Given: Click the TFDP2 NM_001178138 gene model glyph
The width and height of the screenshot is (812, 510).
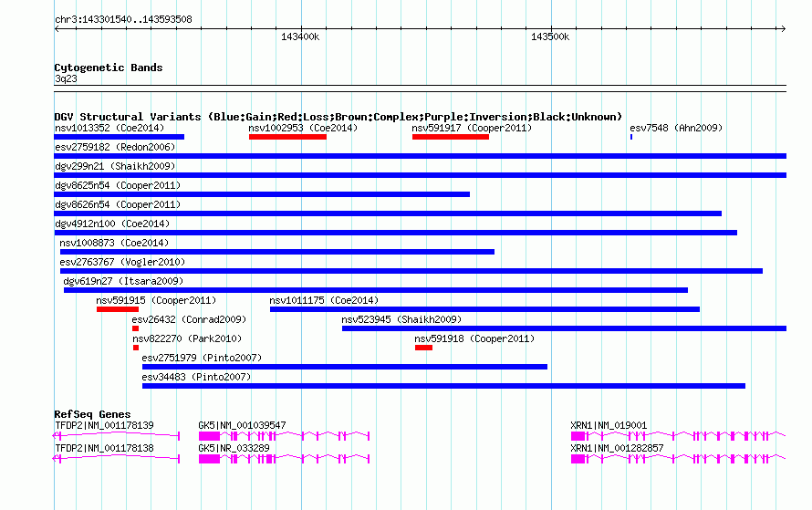Looking at the screenshot, I should click(117, 459).
